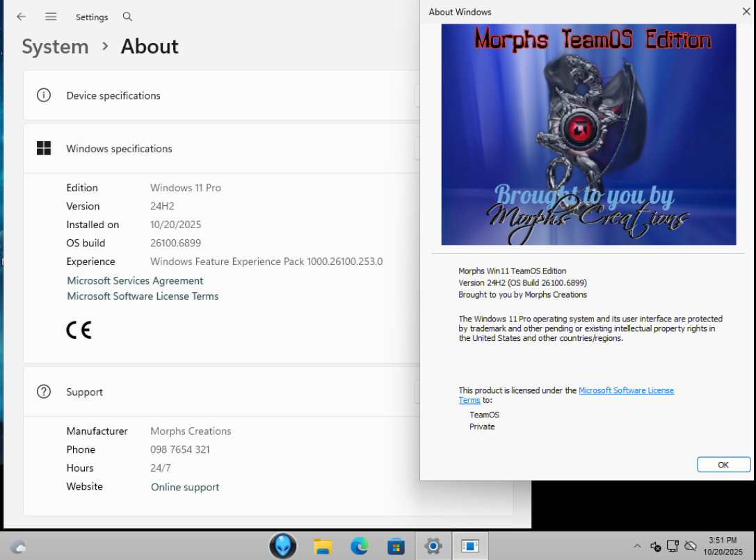Click the Morphs TeamOS Edition banner image
The width and height of the screenshot is (756, 560).
[x=588, y=134]
